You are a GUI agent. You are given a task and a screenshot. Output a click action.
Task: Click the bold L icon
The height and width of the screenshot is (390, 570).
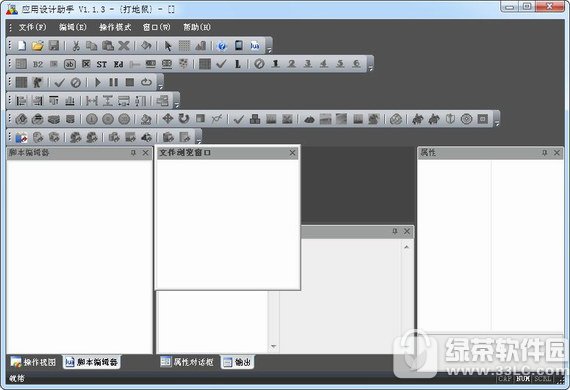(x=238, y=64)
